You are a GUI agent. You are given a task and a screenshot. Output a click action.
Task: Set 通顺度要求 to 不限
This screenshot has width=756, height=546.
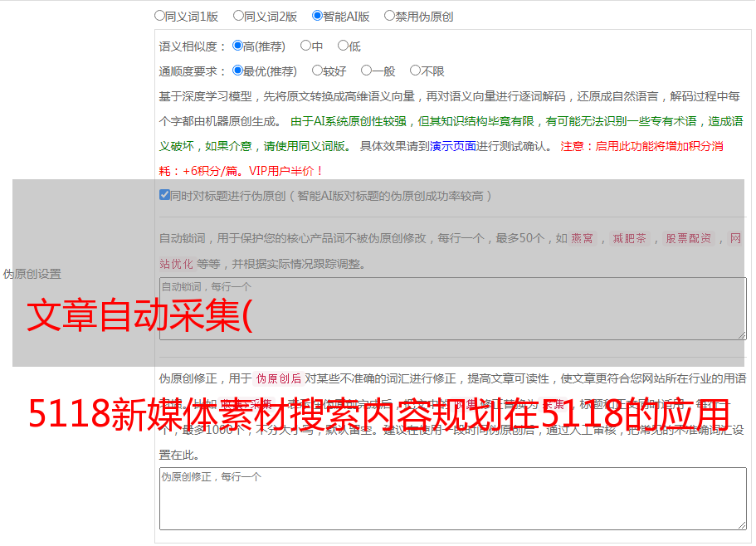(x=415, y=71)
